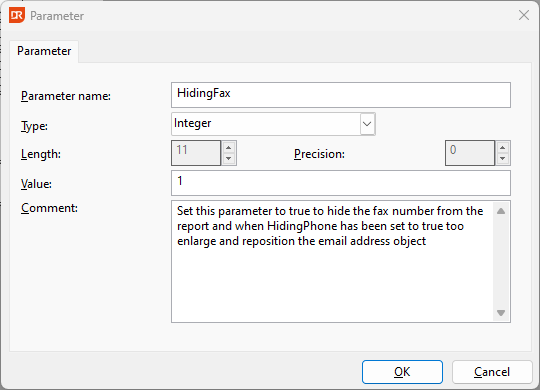Click the Cancel button

[x=492, y=372]
